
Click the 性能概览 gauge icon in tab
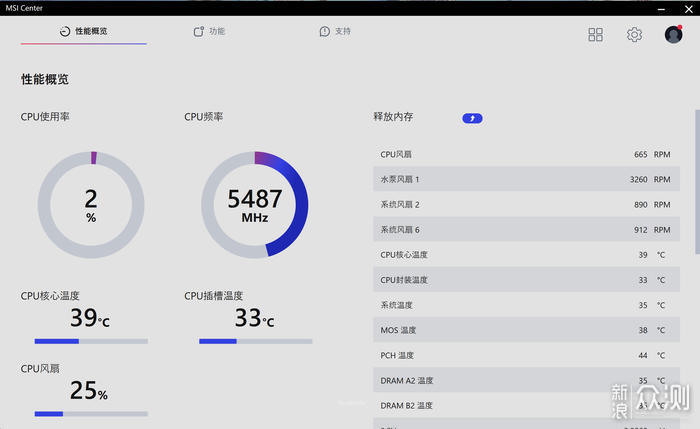[65, 31]
